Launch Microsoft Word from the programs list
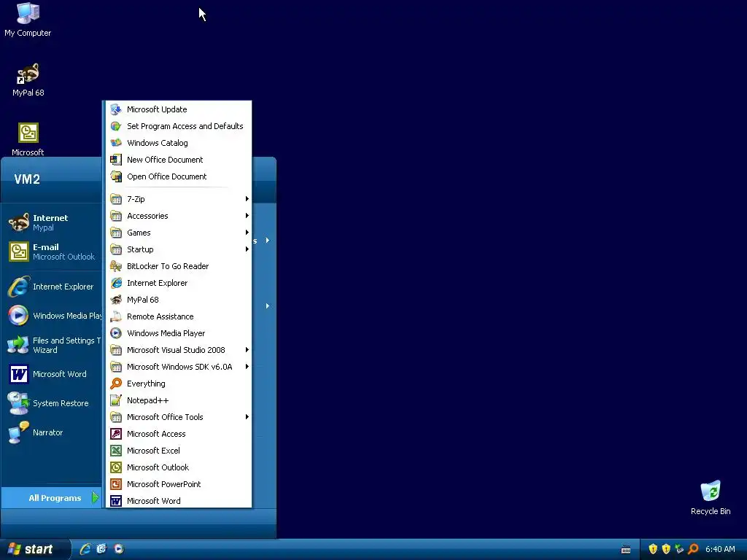 (178, 501)
